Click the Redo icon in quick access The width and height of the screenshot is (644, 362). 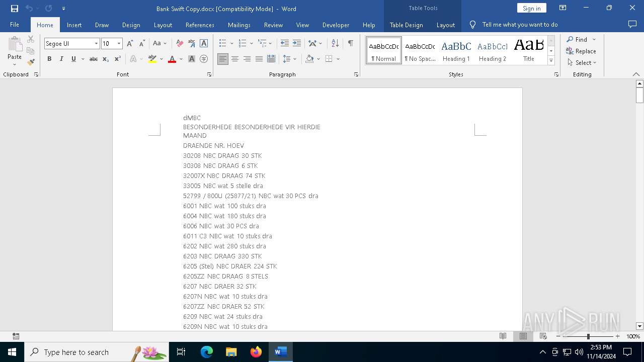pos(48,9)
